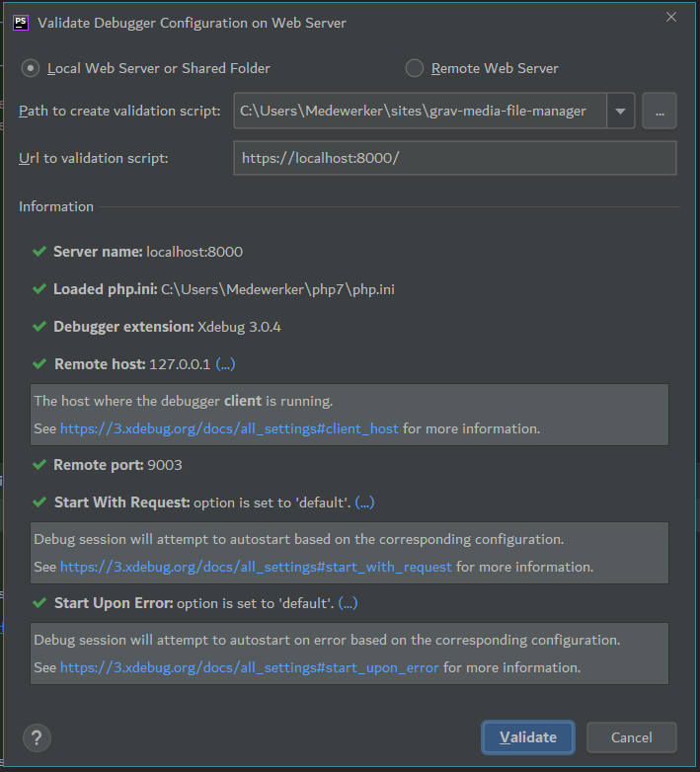
Task: Click 'Start With Request: option is set to default' text
Action: click(202, 502)
